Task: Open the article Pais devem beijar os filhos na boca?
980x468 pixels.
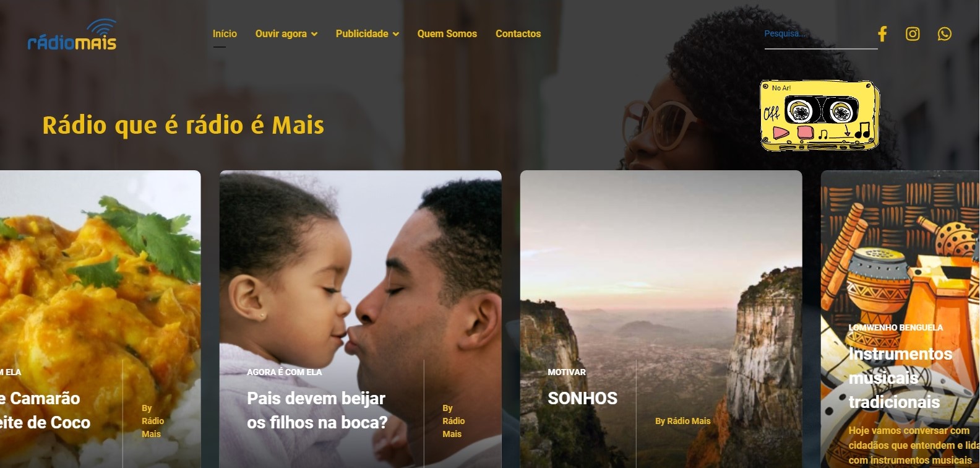Action: (317, 410)
